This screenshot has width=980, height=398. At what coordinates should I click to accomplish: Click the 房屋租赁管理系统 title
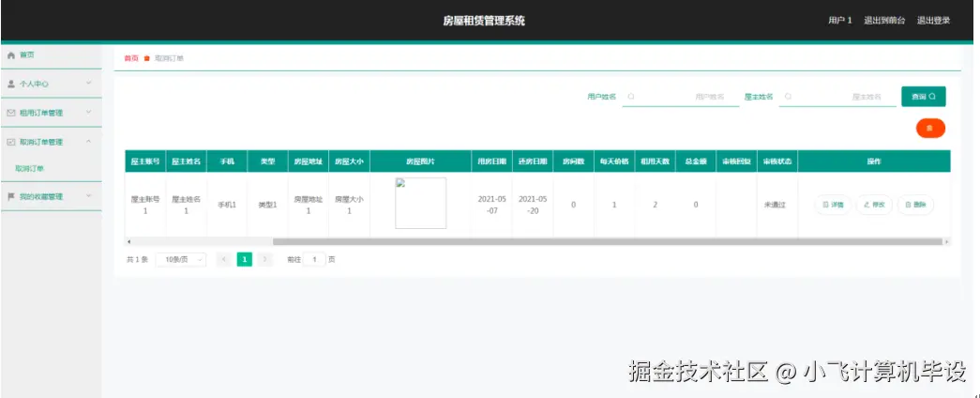tap(484, 21)
